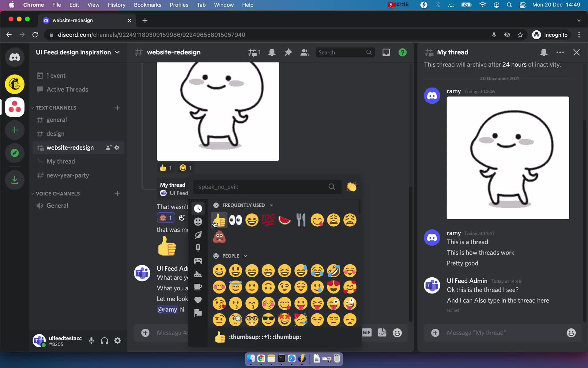588x368 pixels.
Task: Open Chrome tab search dropdown arrow
Action: coord(579,21)
